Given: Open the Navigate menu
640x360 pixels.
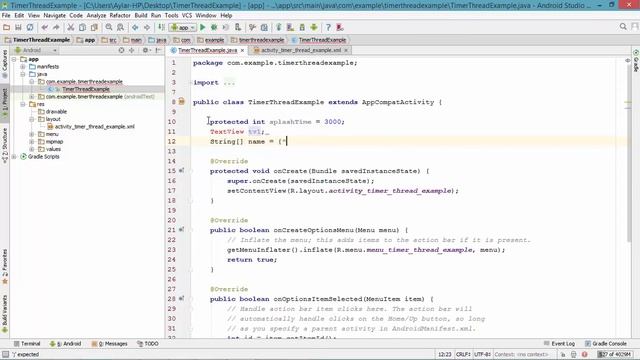Looking at the screenshot, I should pos(54,16).
